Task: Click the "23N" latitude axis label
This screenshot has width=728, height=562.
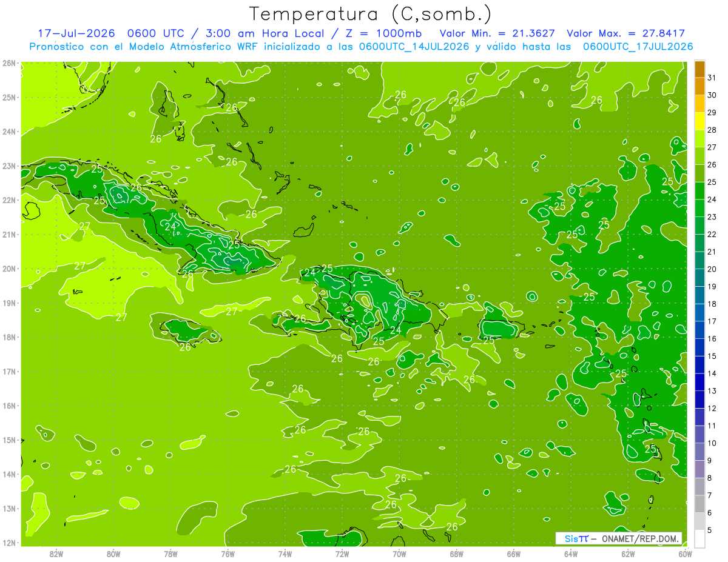Action: (x=9, y=166)
